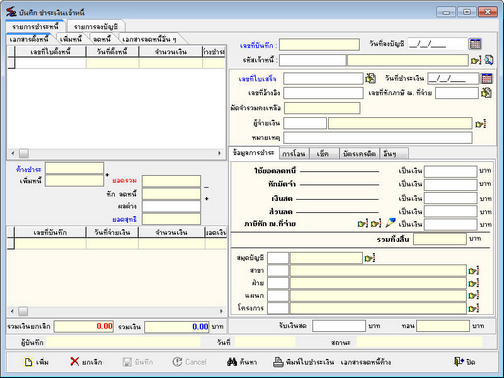Click amount field for เงินสด
This screenshot has height=378, width=504.
(x=450, y=198)
